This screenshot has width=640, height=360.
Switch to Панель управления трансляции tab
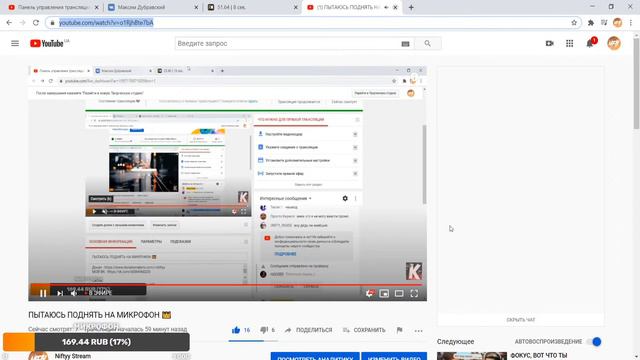pos(53,7)
